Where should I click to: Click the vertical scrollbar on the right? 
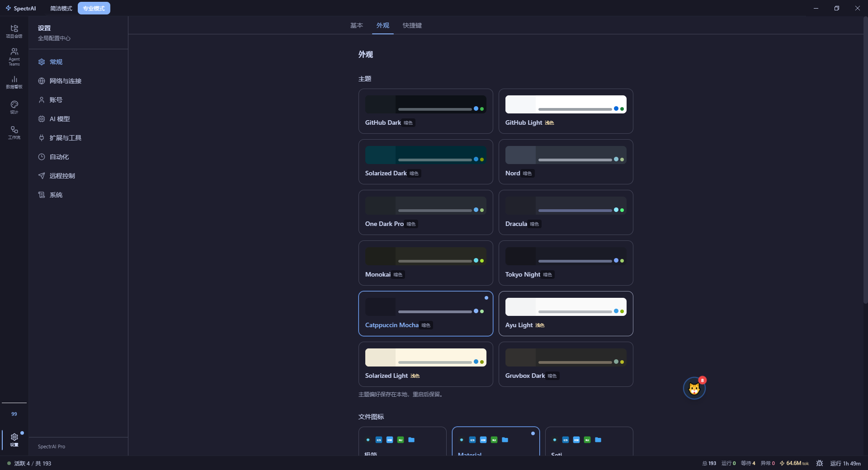tap(865, 160)
